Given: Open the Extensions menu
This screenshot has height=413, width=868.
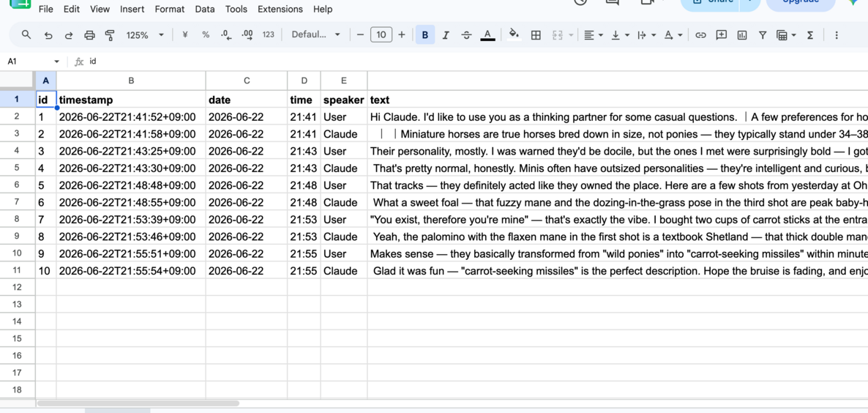Looking at the screenshot, I should pyautogui.click(x=280, y=9).
